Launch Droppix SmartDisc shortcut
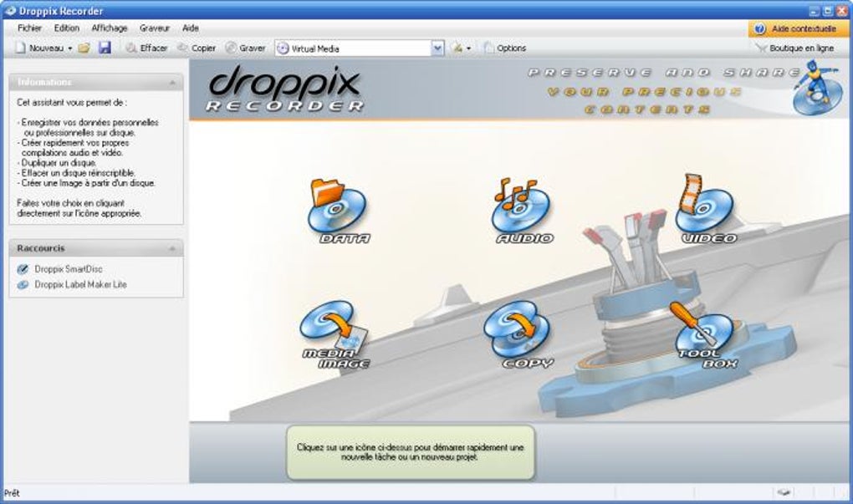 coord(68,269)
